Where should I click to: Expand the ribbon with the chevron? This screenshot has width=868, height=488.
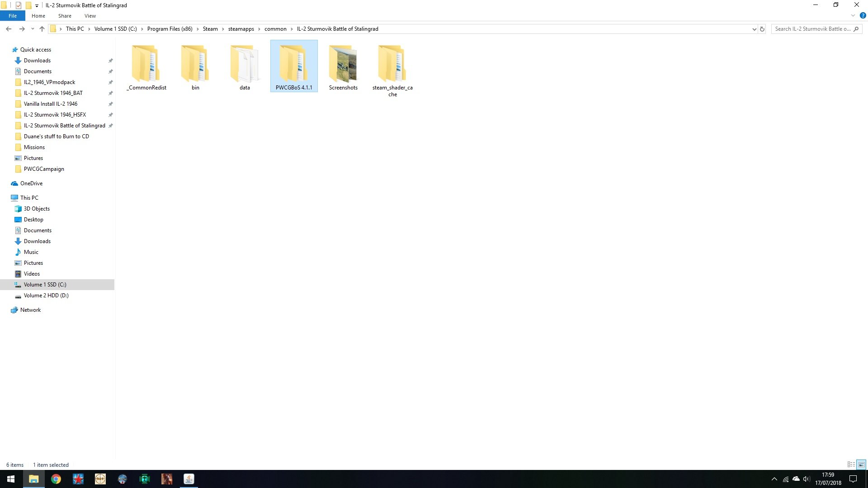[x=853, y=15]
